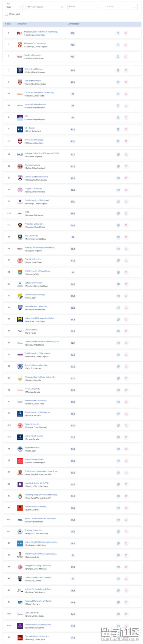
Task: Expand the Region dropdown filter
Action: pos(84,7)
